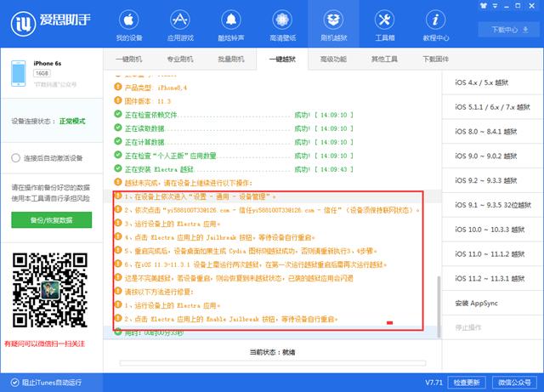The width and height of the screenshot is (544, 392).
Task: Switch to 一键刷机 tab
Action: coord(128,59)
